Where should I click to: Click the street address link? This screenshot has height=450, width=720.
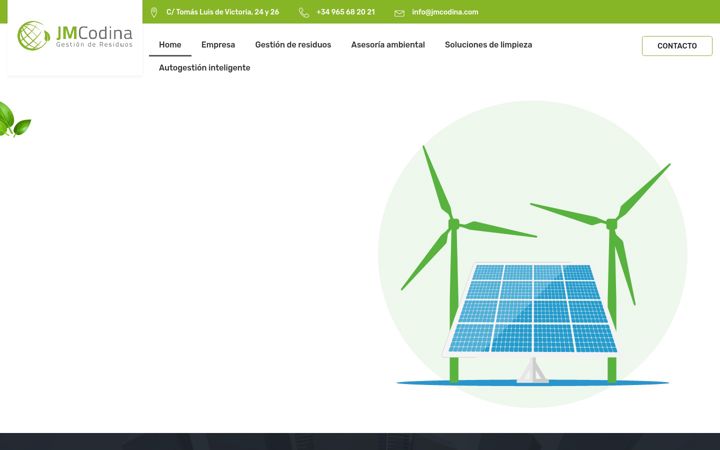pyautogui.click(x=223, y=12)
